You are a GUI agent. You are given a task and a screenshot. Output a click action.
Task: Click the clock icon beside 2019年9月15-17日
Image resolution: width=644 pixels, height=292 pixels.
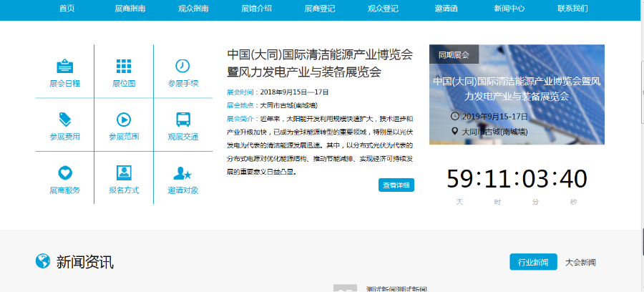pos(454,116)
